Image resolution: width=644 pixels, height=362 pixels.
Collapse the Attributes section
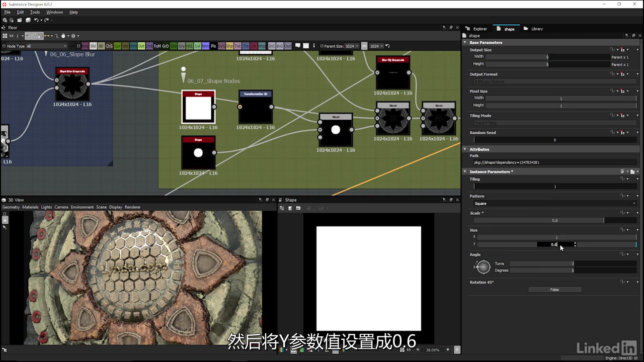point(465,149)
